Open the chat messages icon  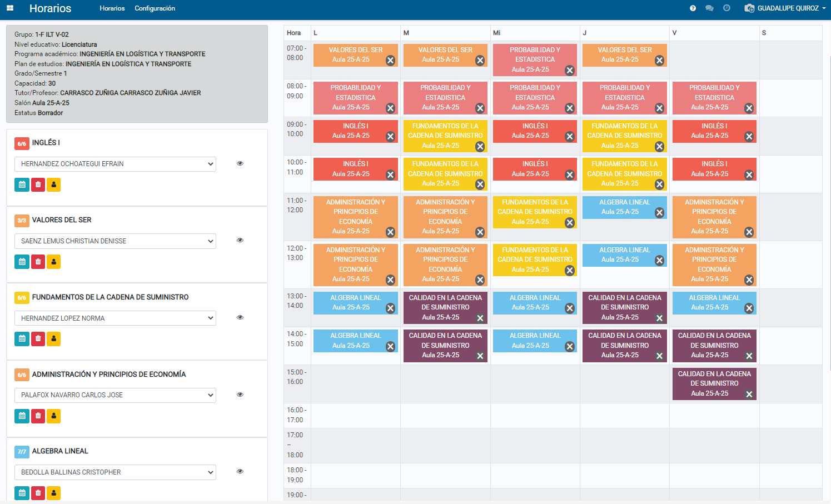click(x=709, y=8)
